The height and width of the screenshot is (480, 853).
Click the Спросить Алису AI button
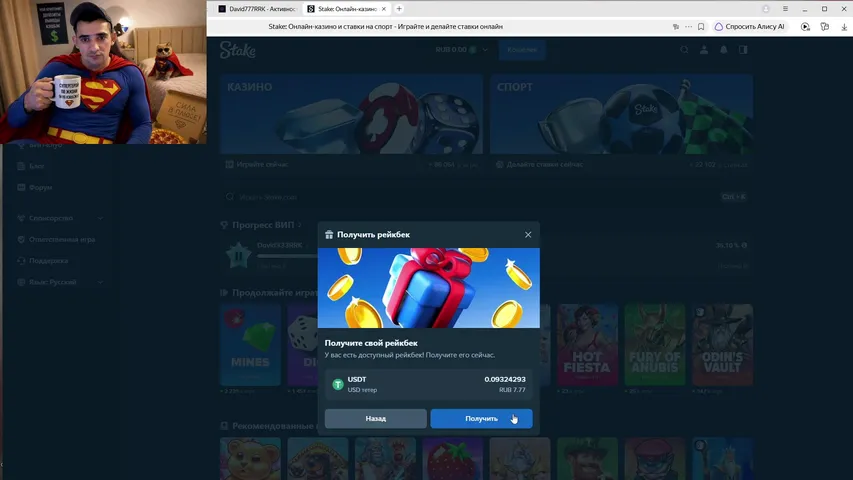(x=750, y=26)
